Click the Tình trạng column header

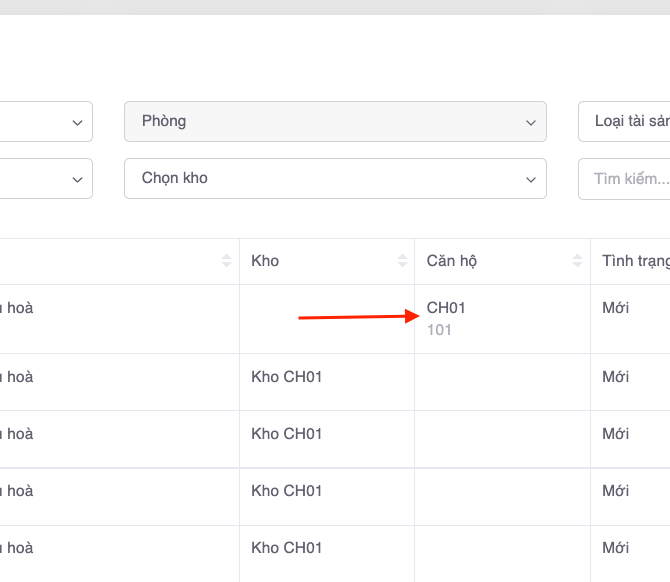click(634, 261)
